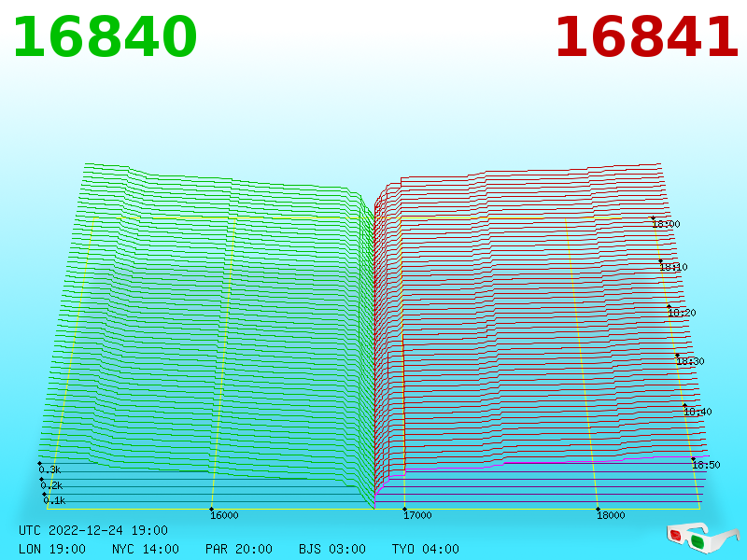This screenshot has width=747, height=560.
Task: Click the 18:10 time axis marker
Action: coord(673,267)
